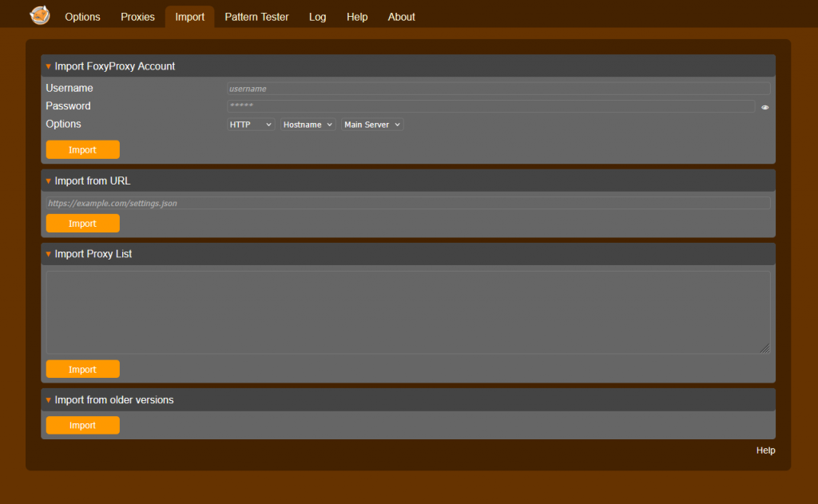Focus the Password input field
This screenshot has width=818, height=504.
(491, 106)
